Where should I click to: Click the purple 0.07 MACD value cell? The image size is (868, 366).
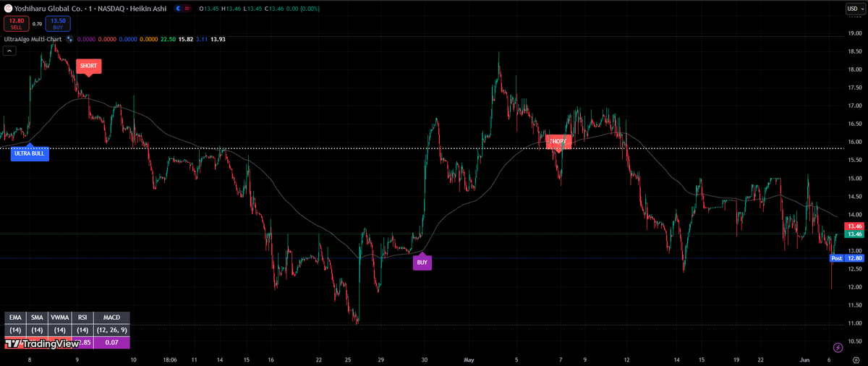[x=111, y=341]
